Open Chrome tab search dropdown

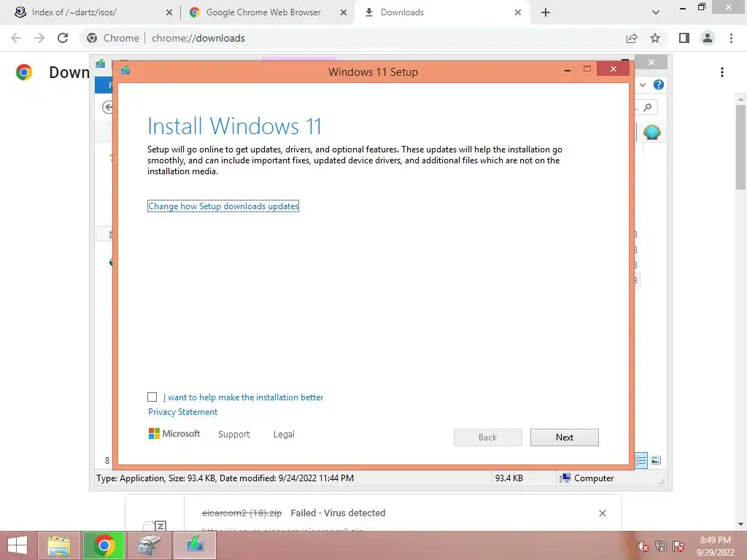[x=656, y=12]
